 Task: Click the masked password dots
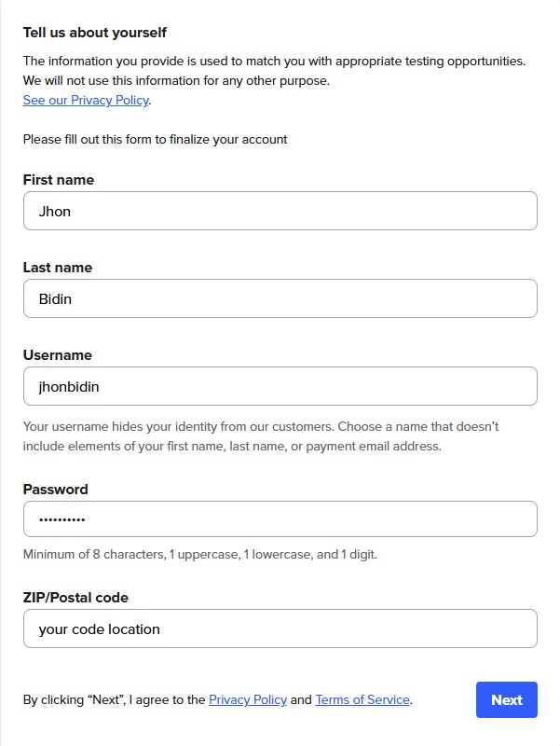pos(61,519)
